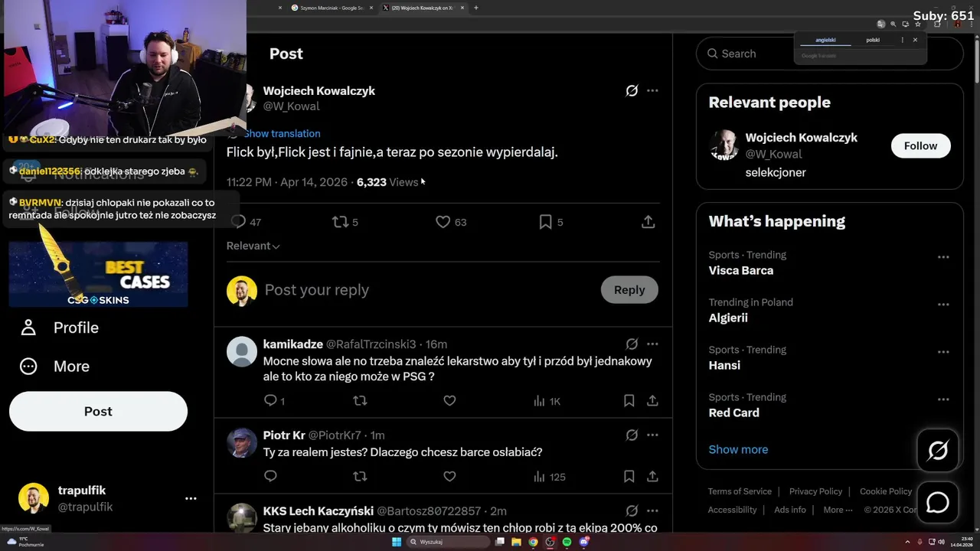Open Terms of Service link
Viewport: 980px width, 551px height.
(740, 491)
